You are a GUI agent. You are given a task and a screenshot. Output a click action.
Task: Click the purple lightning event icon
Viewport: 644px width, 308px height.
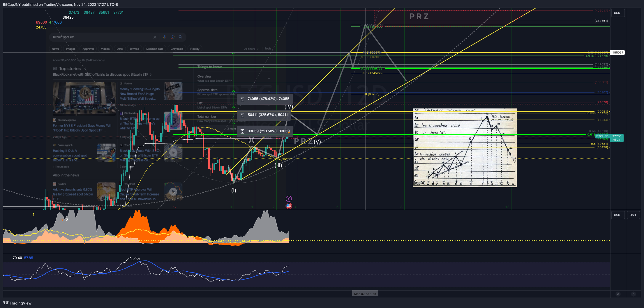(x=289, y=199)
